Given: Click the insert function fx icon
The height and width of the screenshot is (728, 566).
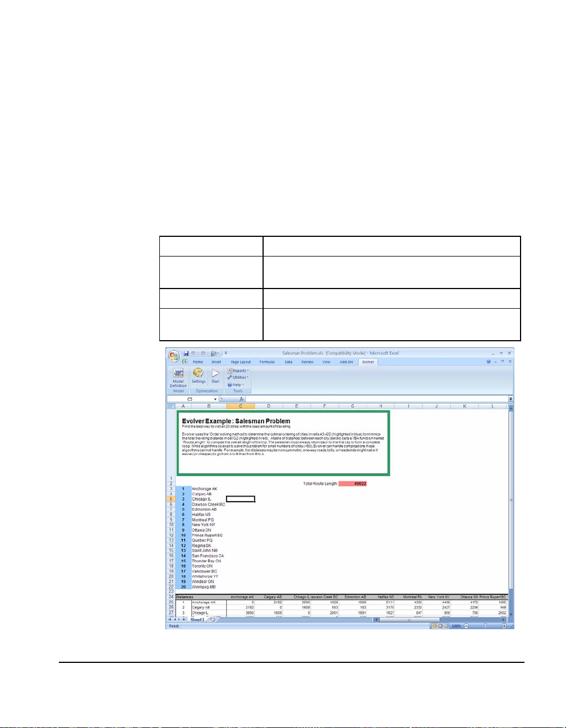Looking at the screenshot, I should point(242,399).
